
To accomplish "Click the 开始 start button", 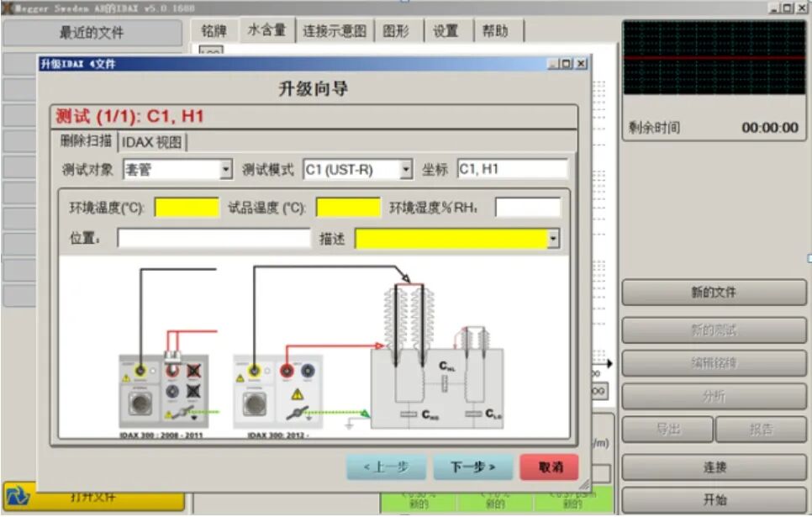I will [714, 500].
